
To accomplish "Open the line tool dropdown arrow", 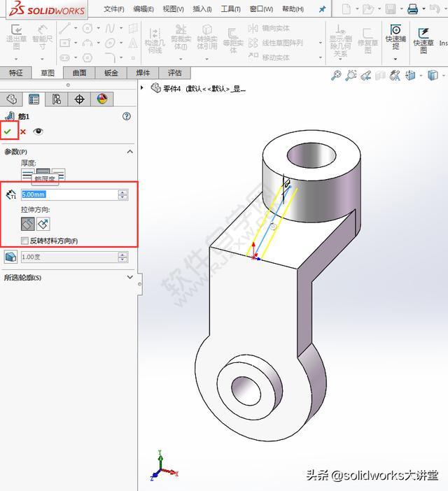I will coord(76,28).
